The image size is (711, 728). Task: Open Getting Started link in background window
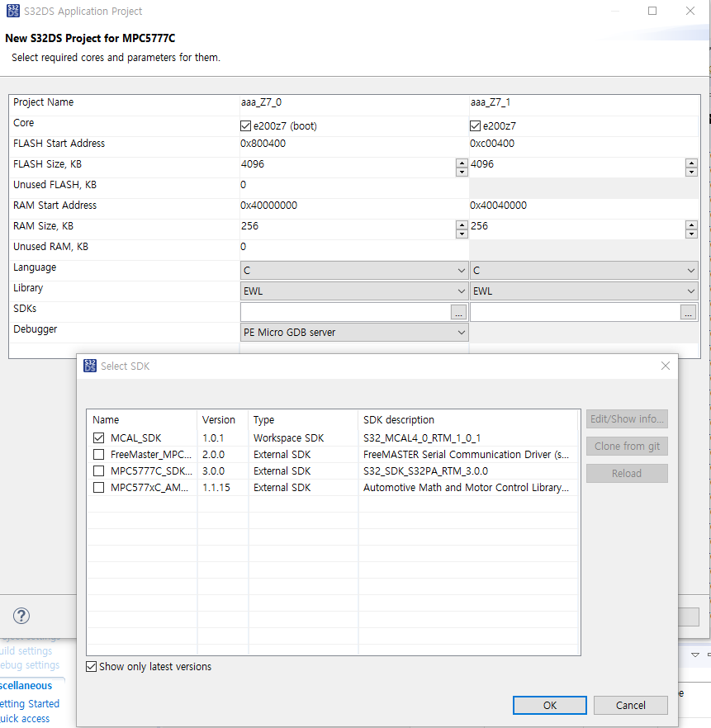point(30,704)
